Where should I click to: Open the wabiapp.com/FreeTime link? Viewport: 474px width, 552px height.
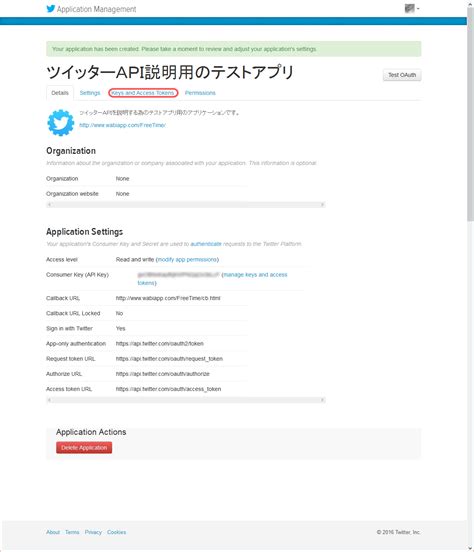pyautogui.click(x=123, y=125)
